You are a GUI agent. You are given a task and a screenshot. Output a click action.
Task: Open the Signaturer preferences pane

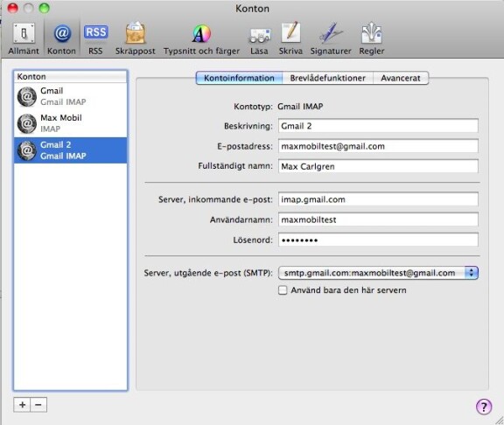click(x=331, y=38)
